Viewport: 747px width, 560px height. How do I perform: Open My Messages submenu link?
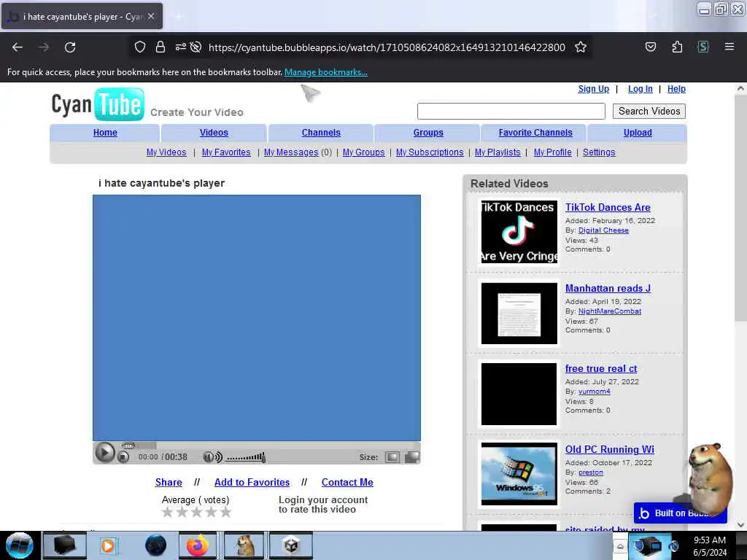(291, 152)
